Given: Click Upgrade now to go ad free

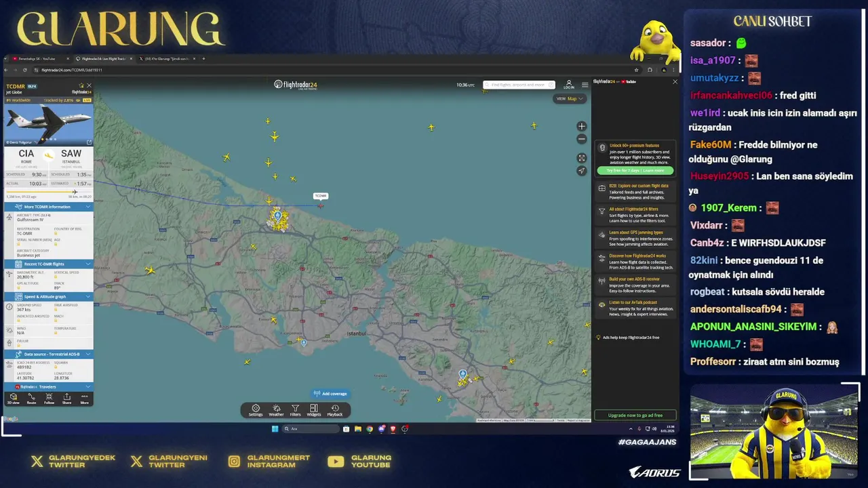Looking at the screenshot, I should (635, 415).
